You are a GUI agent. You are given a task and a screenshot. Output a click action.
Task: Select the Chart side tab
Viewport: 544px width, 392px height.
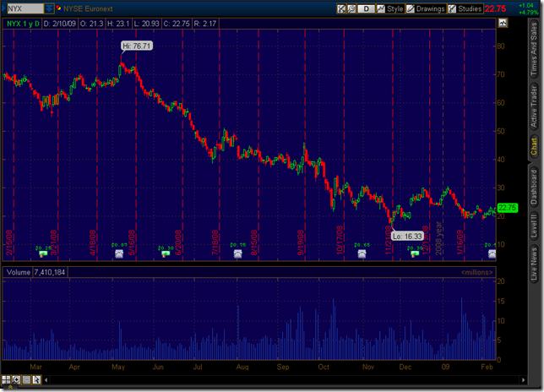coord(534,146)
